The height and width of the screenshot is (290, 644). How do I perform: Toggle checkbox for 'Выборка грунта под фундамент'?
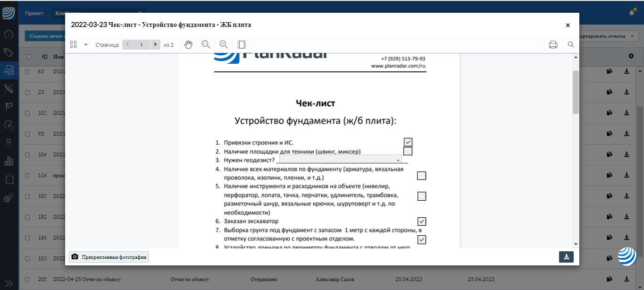(x=422, y=239)
